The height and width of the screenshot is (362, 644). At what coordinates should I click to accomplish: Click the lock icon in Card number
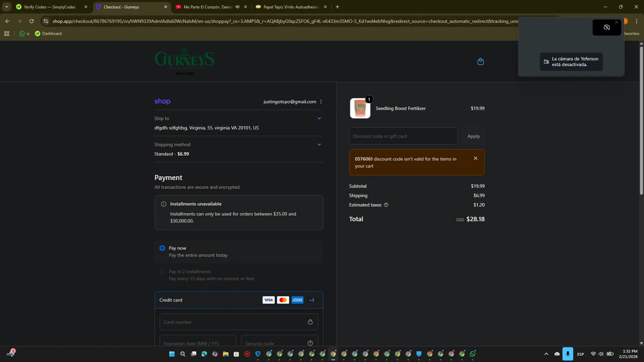point(310,322)
